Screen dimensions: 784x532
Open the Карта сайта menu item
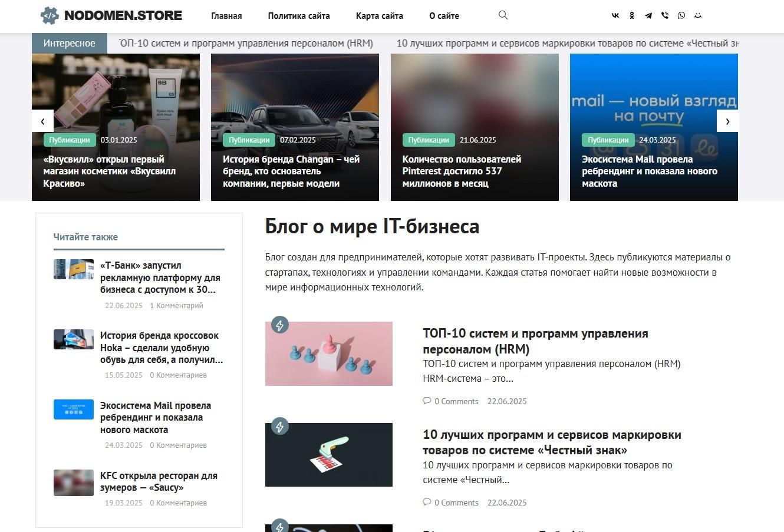pos(380,16)
